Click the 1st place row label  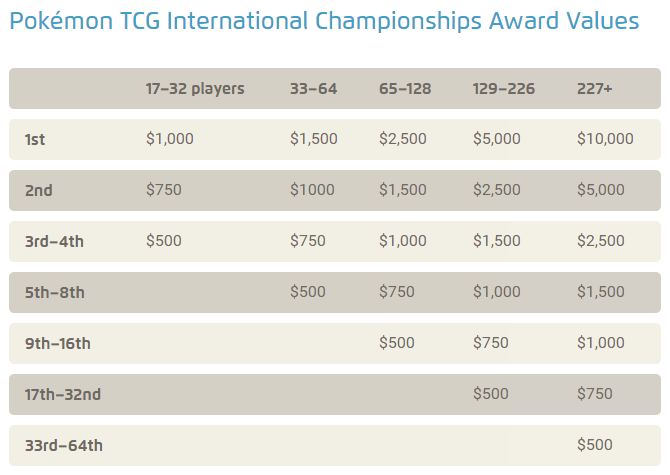click(x=35, y=140)
